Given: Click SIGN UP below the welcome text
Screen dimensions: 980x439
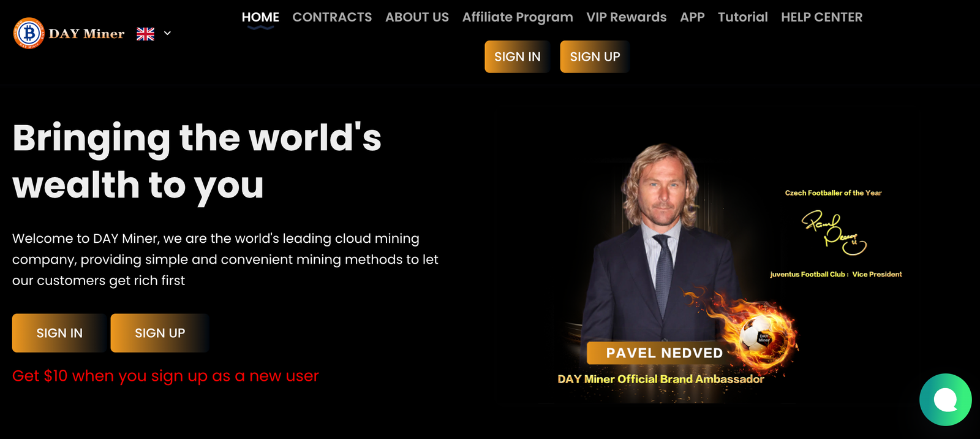Looking at the screenshot, I should [160, 333].
